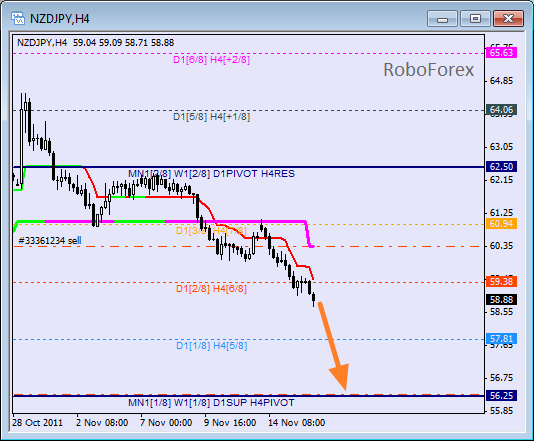Image resolution: width=534 pixels, height=441 pixels.
Task: Minimize the NZDJPY,H4 chart window
Action: (442, 18)
